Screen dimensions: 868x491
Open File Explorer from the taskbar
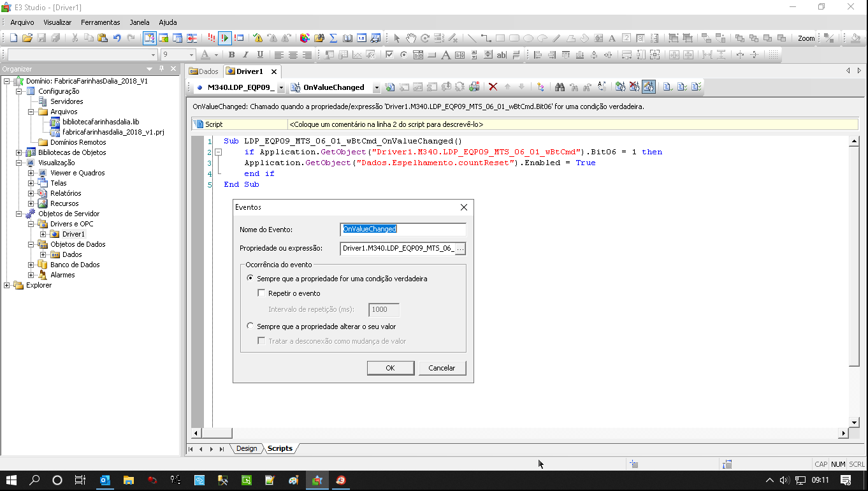point(128,480)
